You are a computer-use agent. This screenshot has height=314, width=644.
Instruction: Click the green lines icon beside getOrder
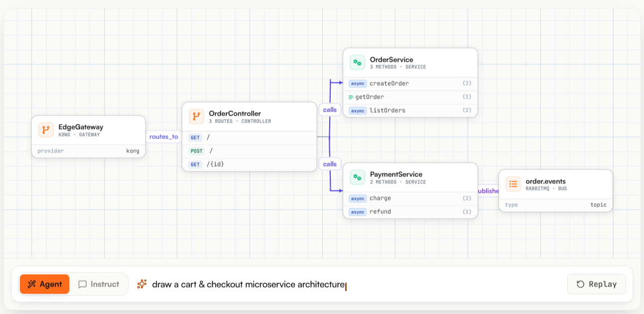(351, 97)
